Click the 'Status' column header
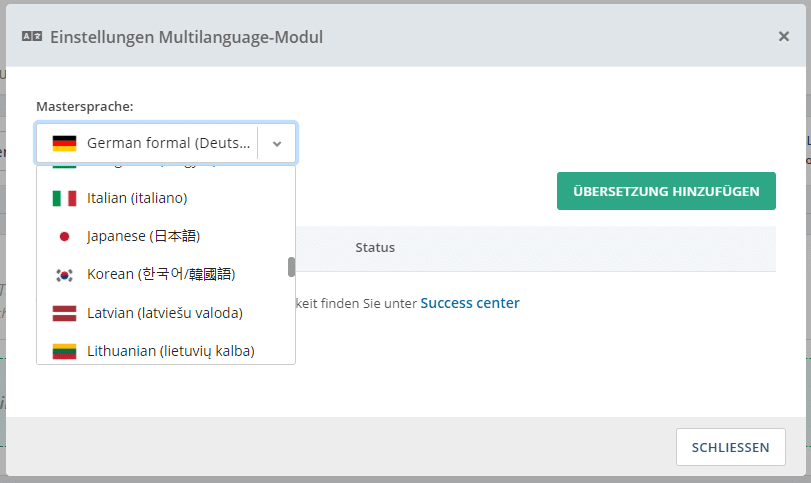 tap(375, 247)
